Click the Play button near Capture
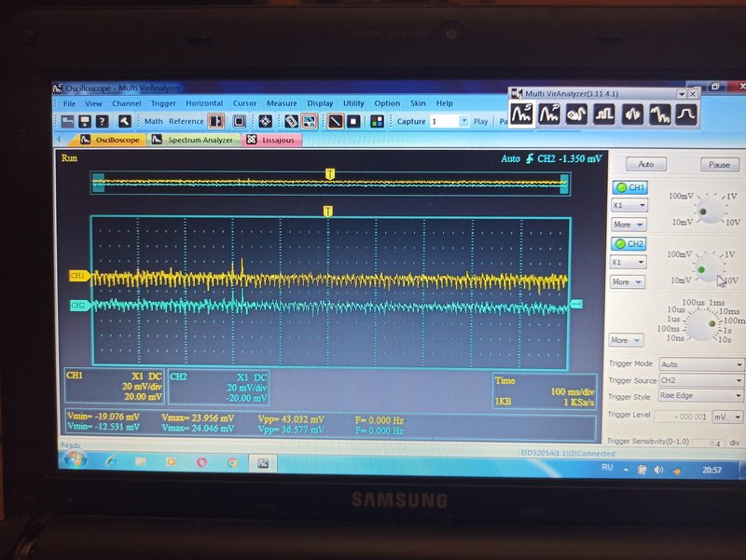Viewport: 746px width, 560px height. [480, 122]
